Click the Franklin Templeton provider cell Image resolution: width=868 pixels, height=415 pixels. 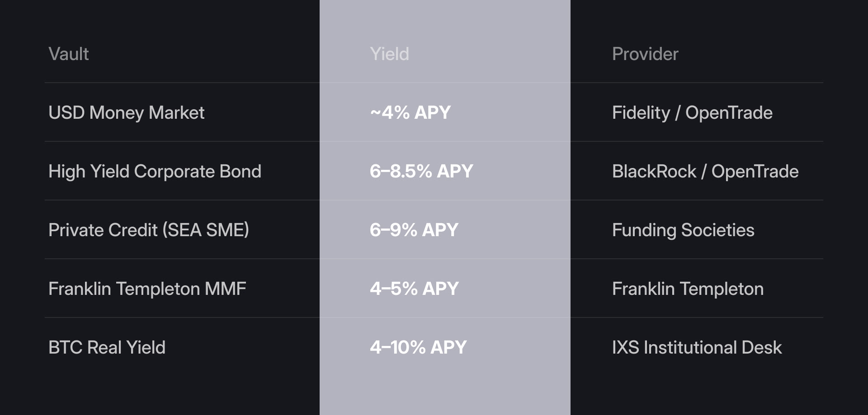[x=688, y=289]
